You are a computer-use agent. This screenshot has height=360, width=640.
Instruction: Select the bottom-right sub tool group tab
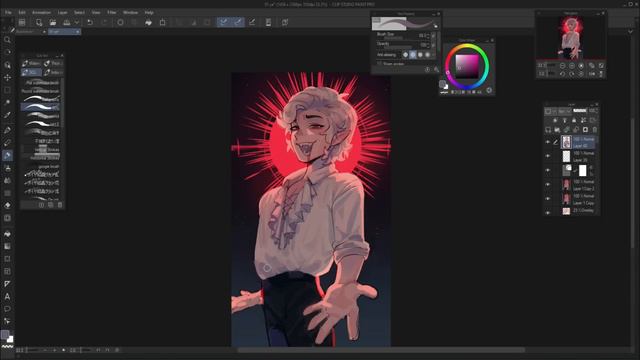coord(53,72)
